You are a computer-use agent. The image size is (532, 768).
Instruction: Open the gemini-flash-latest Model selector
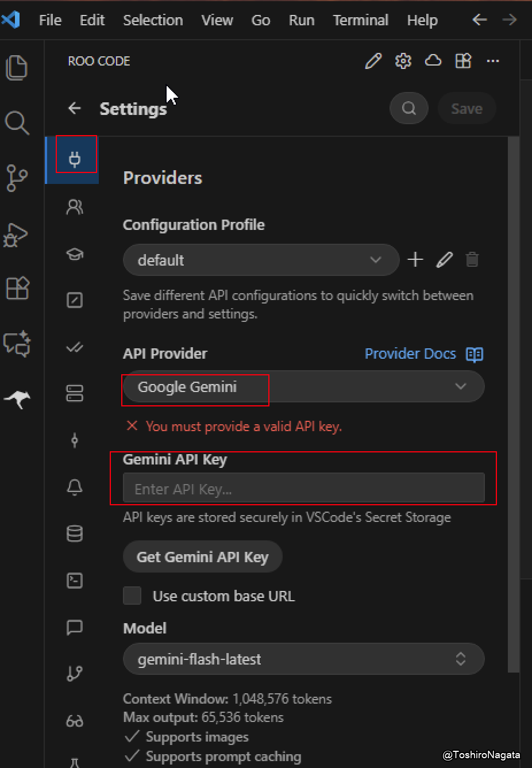(x=303, y=659)
